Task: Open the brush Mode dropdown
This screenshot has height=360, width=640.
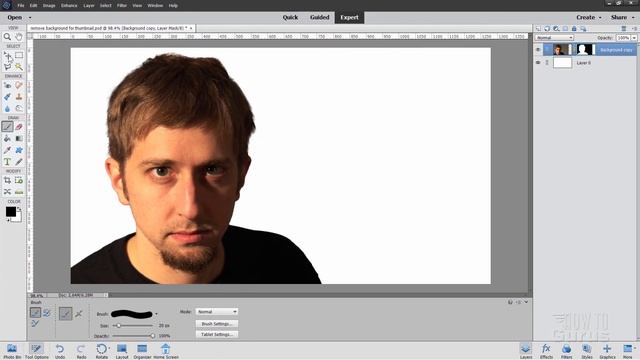Action: pos(217,311)
